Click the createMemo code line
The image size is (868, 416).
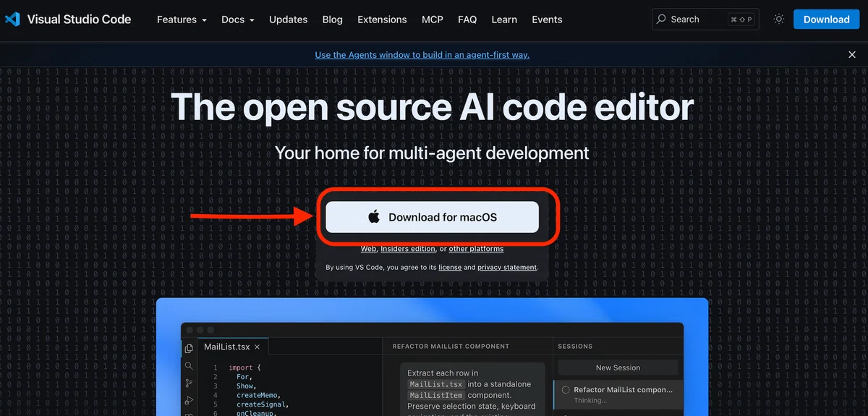pyautogui.click(x=258, y=396)
